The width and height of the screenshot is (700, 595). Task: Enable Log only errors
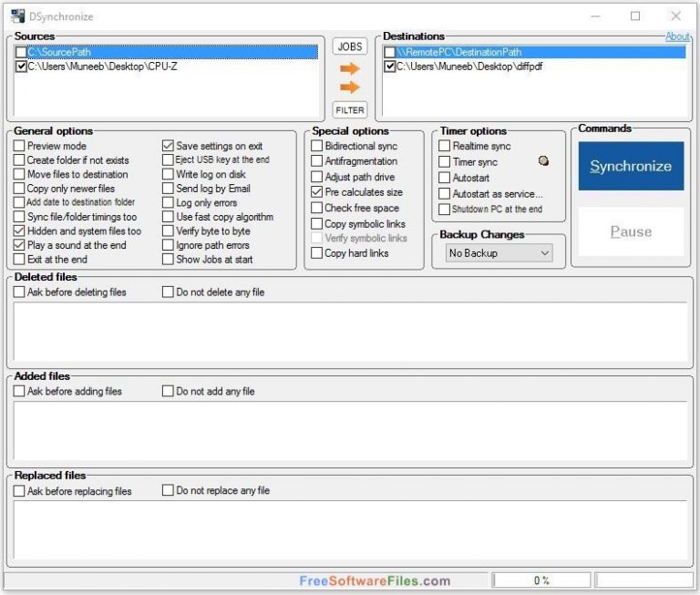(x=168, y=202)
